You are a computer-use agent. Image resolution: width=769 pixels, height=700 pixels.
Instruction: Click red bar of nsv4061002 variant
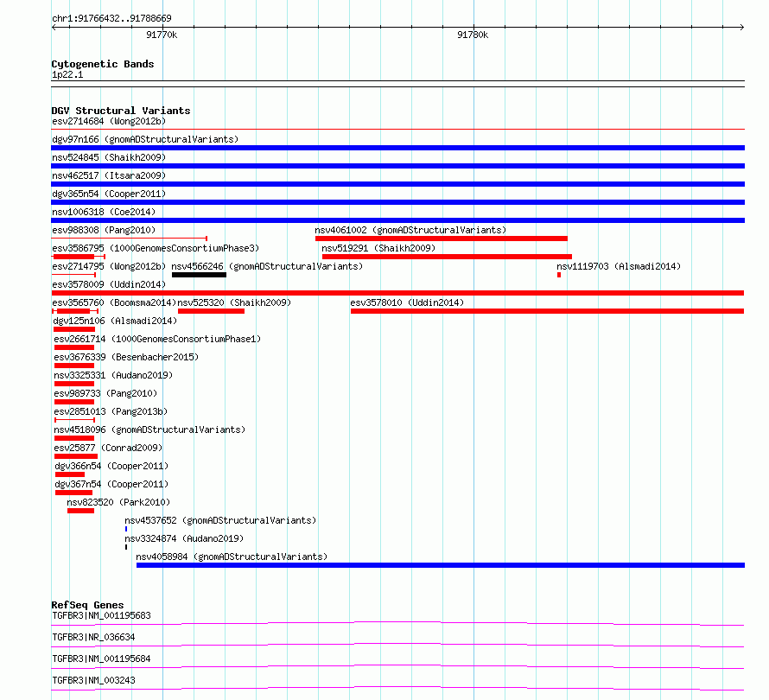[x=442, y=239]
